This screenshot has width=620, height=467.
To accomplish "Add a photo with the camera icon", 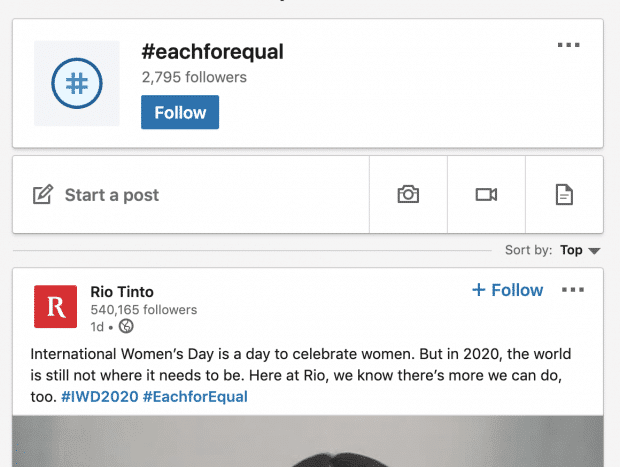I will (408, 195).
